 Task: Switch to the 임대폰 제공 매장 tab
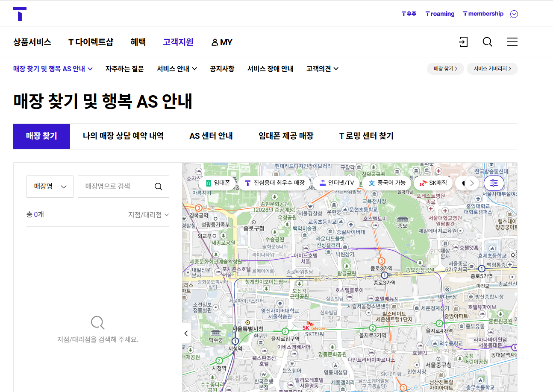tap(286, 136)
